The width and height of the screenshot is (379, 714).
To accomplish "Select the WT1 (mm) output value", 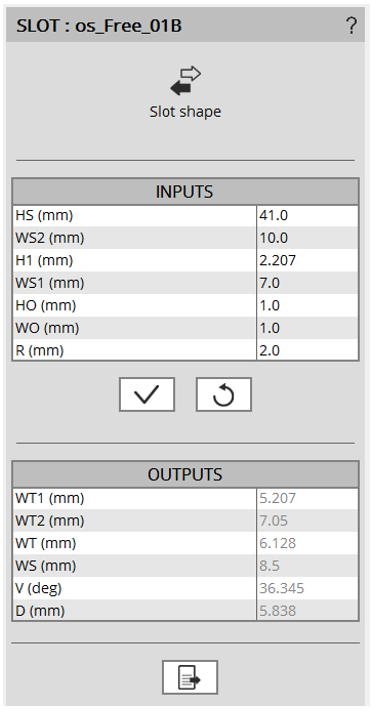I will coord(307,498).
